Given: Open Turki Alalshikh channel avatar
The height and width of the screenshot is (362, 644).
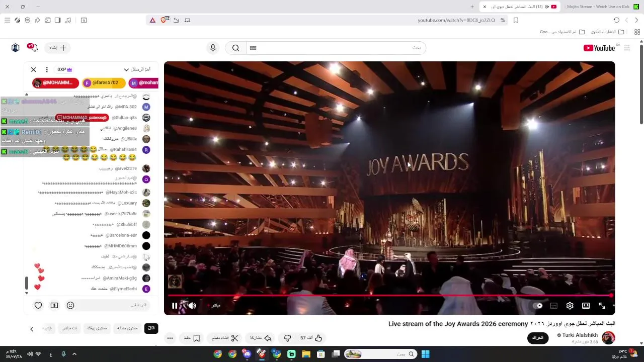Looking at the screenshot, I should 608,338.
